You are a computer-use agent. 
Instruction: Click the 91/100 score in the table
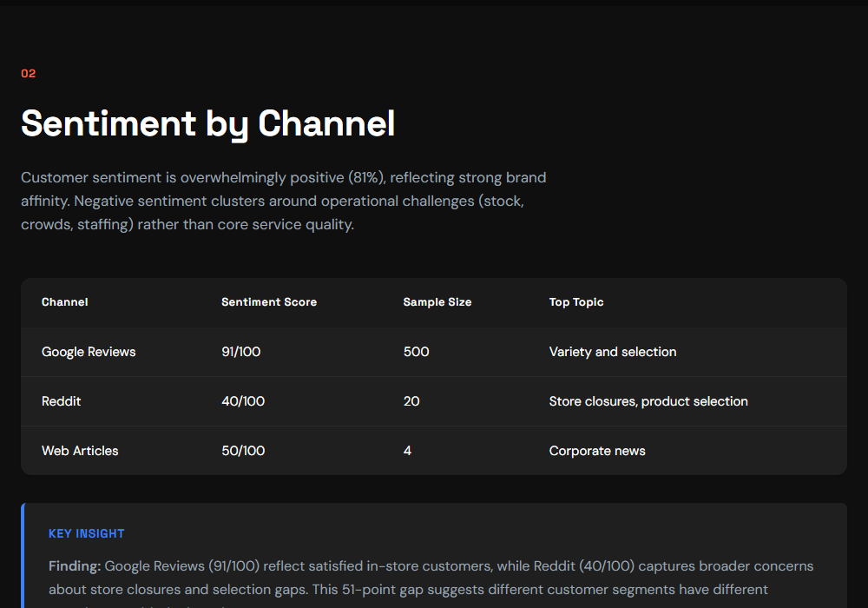(241, 352)
